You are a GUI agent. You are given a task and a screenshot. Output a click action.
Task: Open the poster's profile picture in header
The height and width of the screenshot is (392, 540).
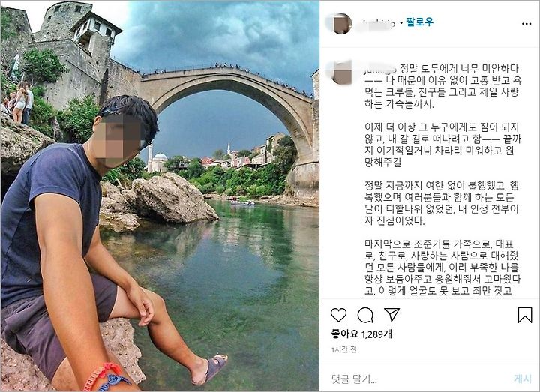[x=341, y=23]
